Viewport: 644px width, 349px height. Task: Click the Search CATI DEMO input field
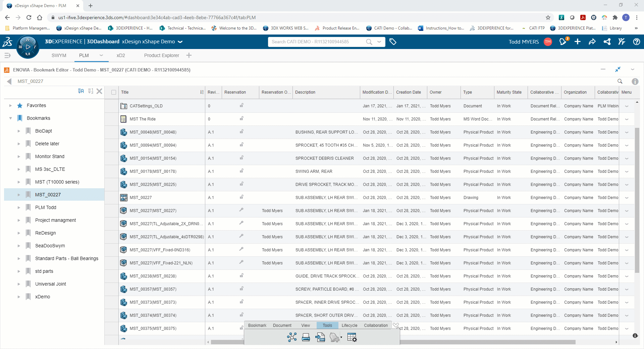point(317,42)
